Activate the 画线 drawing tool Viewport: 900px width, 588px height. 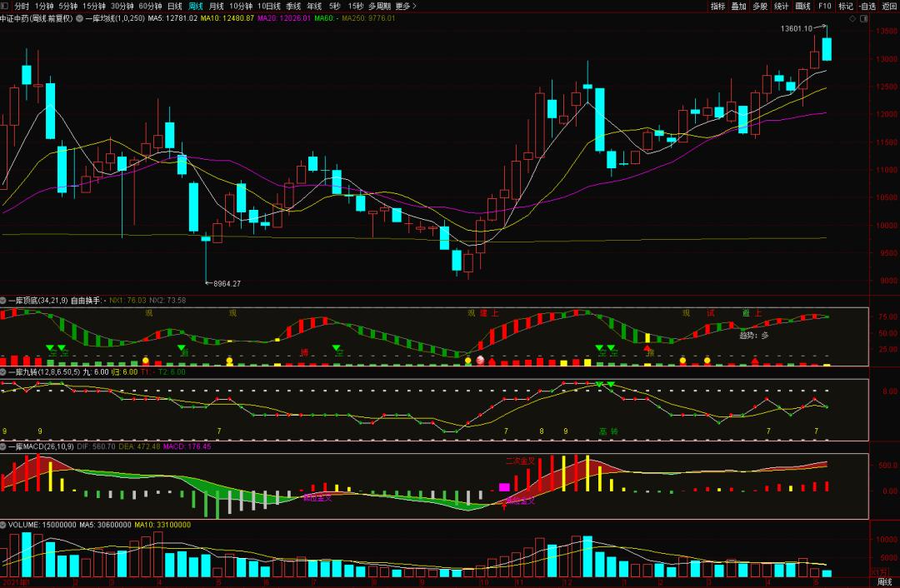(x=803, y=7)
